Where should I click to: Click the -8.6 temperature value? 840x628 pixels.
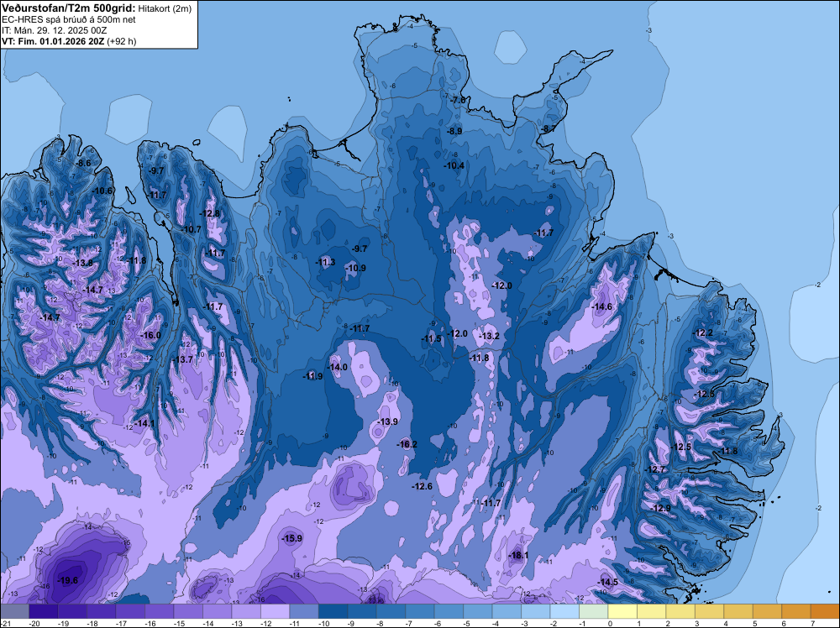click(82, 163)
